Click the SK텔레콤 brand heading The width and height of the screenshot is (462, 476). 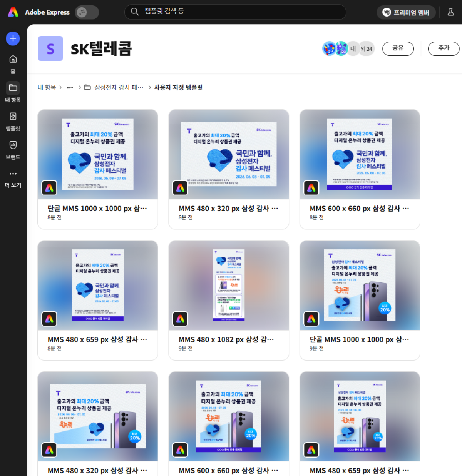click(x=101, y=49)
